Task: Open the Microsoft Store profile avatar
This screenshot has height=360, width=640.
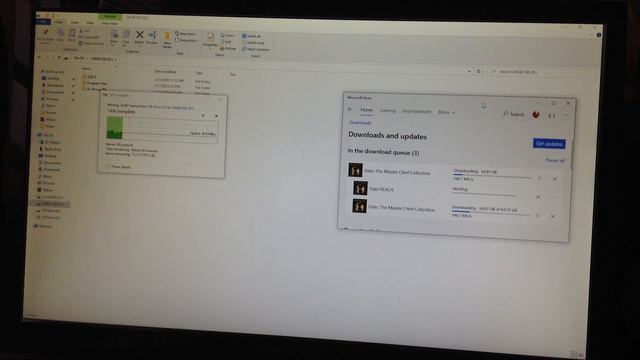Action: pos(536,115)
